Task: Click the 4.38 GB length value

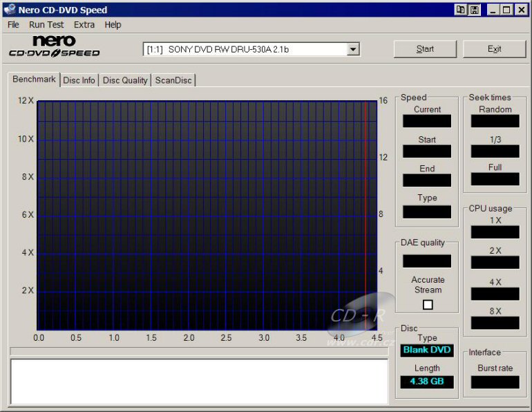Action: pyautogui.click(x=427, y=382)
